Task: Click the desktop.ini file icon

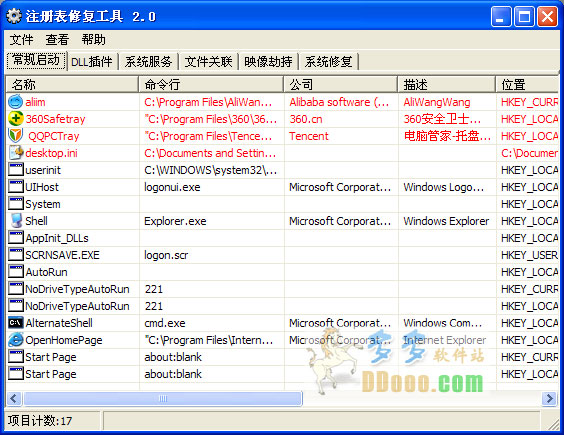Action: click(16, 153)
